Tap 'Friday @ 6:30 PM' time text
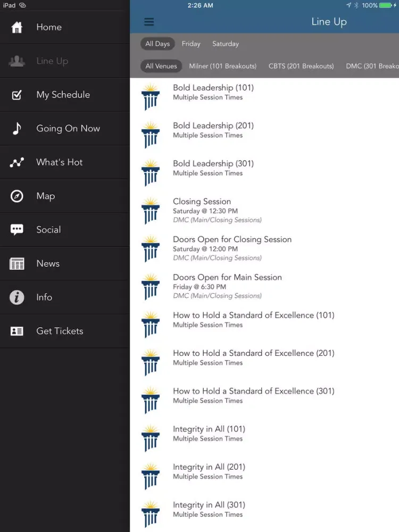The width and height of the screenshot is (399, 532). (x=199, y=287)
